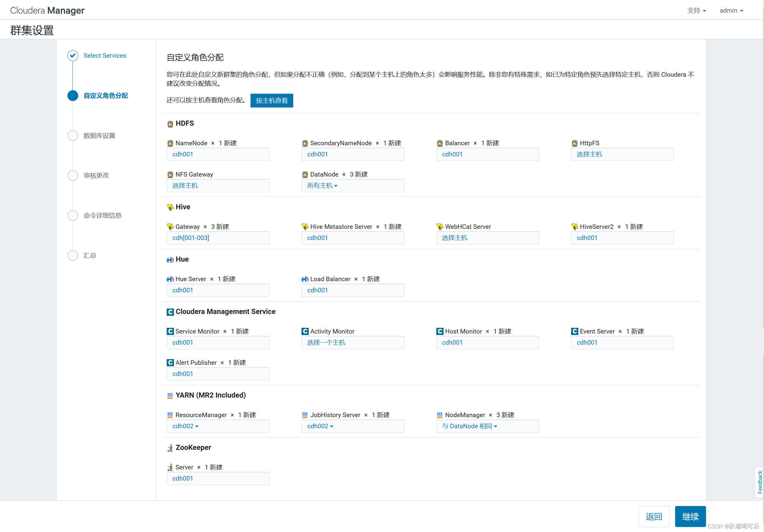764x532 pixels.
Task: Click the Balancer role icon
Action: (440, 143)
